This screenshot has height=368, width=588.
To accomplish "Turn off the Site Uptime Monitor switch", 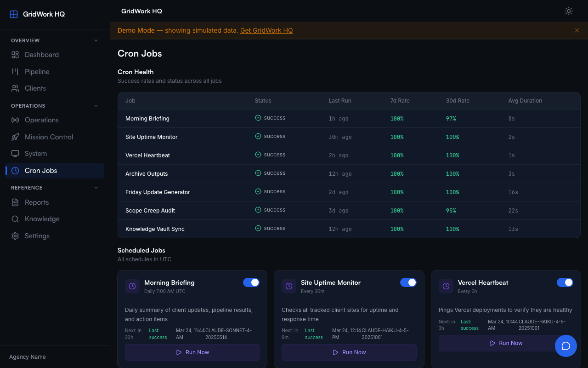I will [x=408, y=282].
